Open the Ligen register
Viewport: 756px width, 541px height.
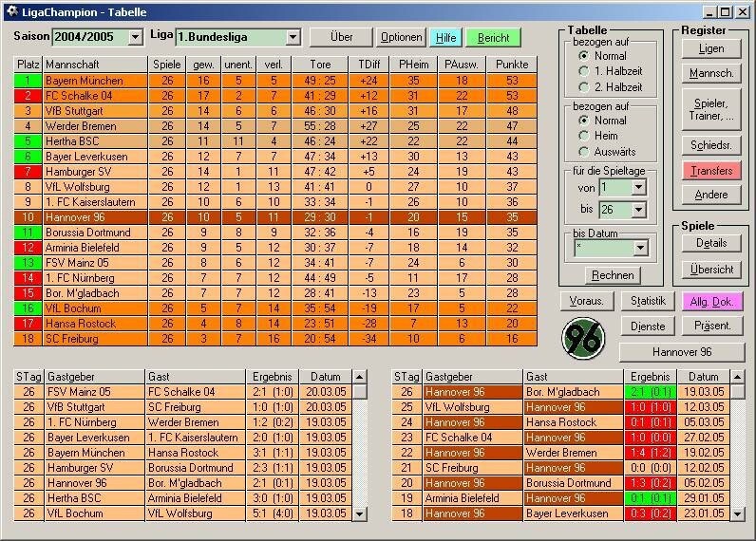pyautogui.click(x=711, y=48)
